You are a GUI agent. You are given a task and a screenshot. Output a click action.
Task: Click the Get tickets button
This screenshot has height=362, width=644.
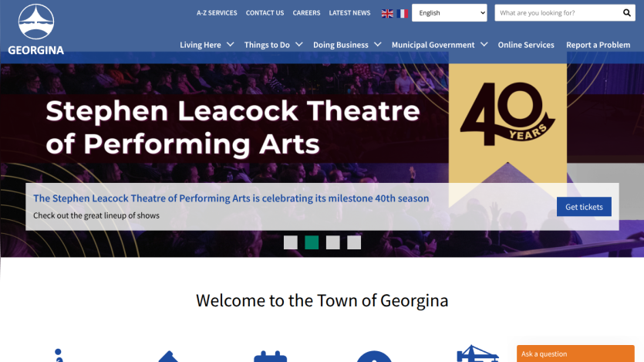(x=584, y=207)
